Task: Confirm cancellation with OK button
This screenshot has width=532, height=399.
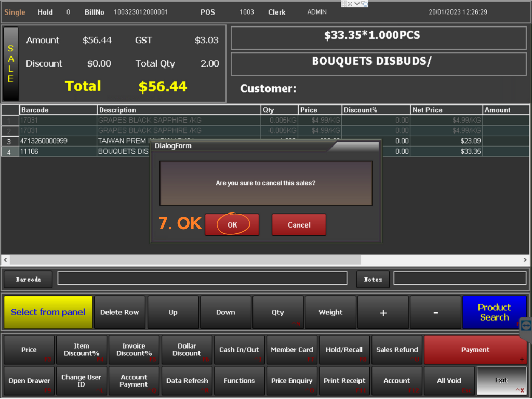Action: point(232,225)
